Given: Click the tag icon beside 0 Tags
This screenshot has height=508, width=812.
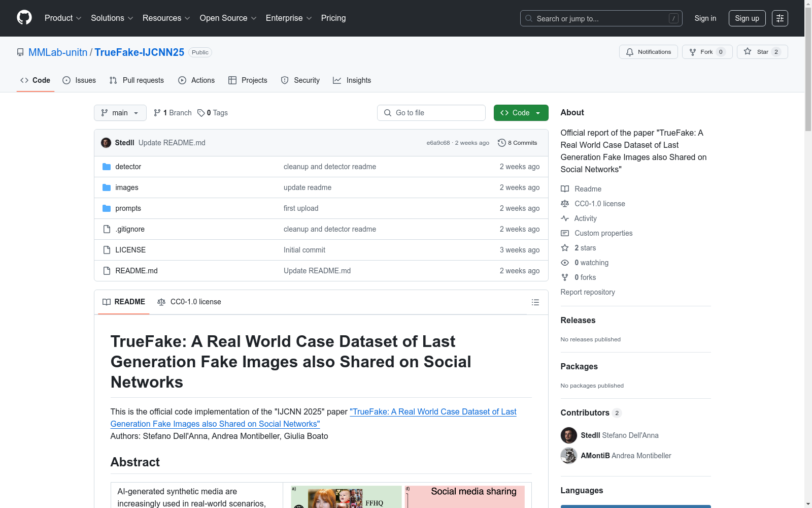Looking at the screenshot, I should (201, 113).
